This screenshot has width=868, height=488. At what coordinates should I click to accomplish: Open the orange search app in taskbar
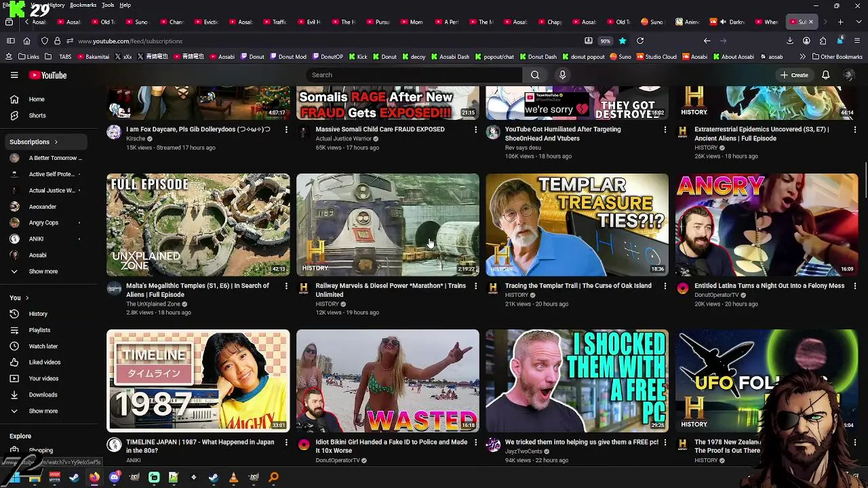pyautogui.click(x=273, y=478)
